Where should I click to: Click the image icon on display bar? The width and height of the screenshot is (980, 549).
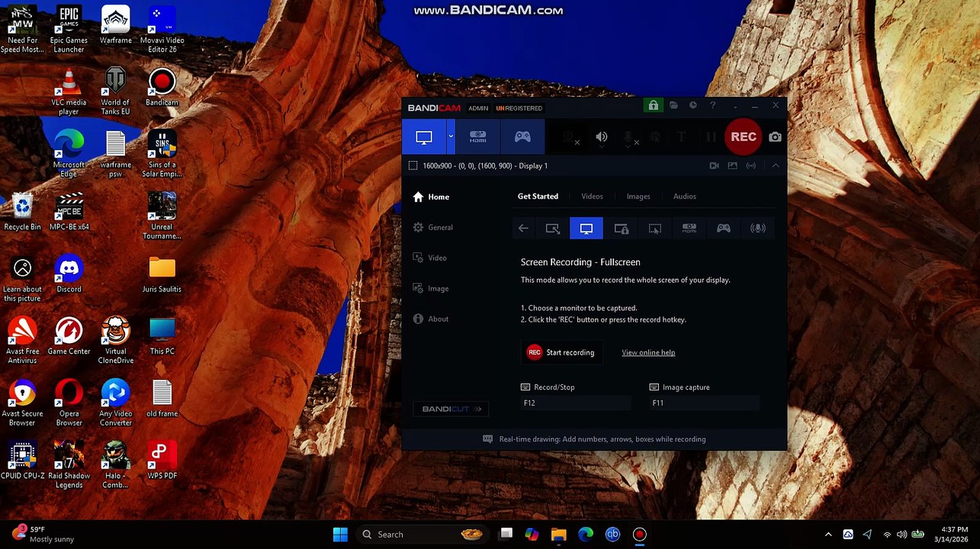733,165
